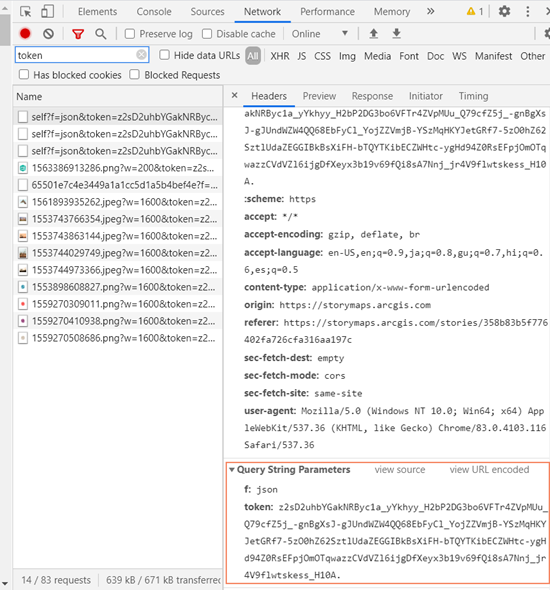Click the view URL encoded link
This screenshot has width=550, height=590.
coord(489,470)
